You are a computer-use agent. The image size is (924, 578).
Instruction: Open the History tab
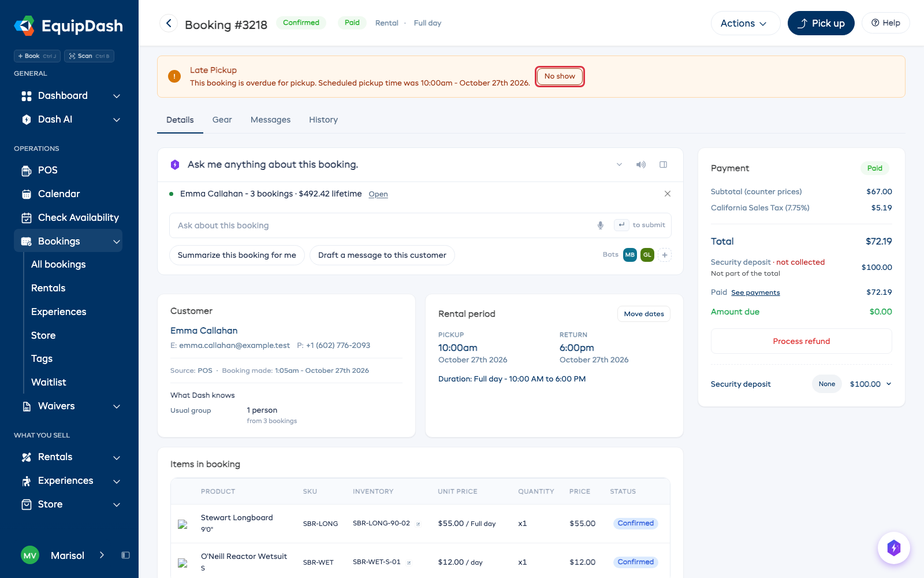pos(323,120)
